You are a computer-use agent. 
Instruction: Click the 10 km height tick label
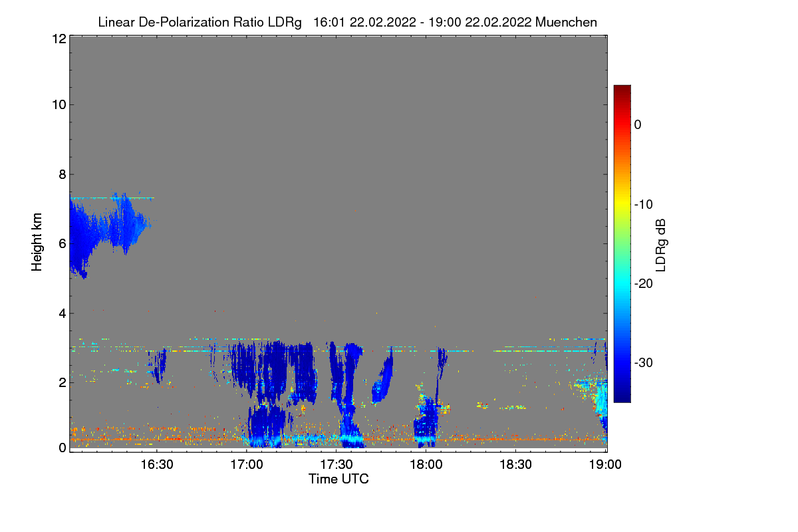(59, 104)
